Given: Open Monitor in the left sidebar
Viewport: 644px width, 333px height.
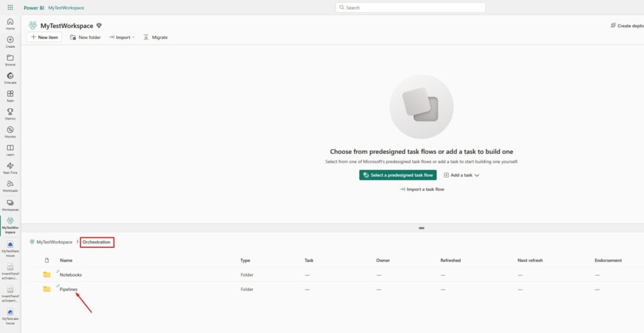Looking at the screenshot, I should [10, 132].
